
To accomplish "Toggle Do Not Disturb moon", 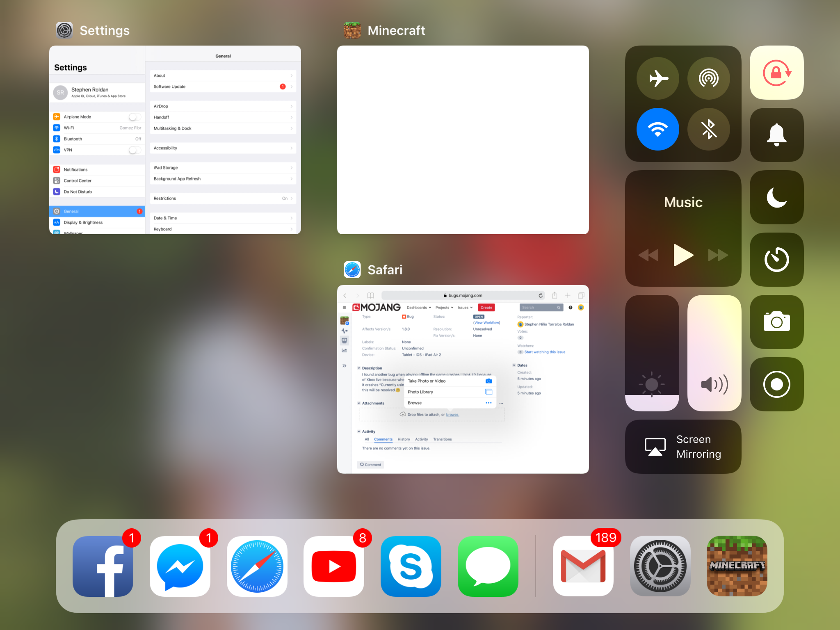I will 776,197.
